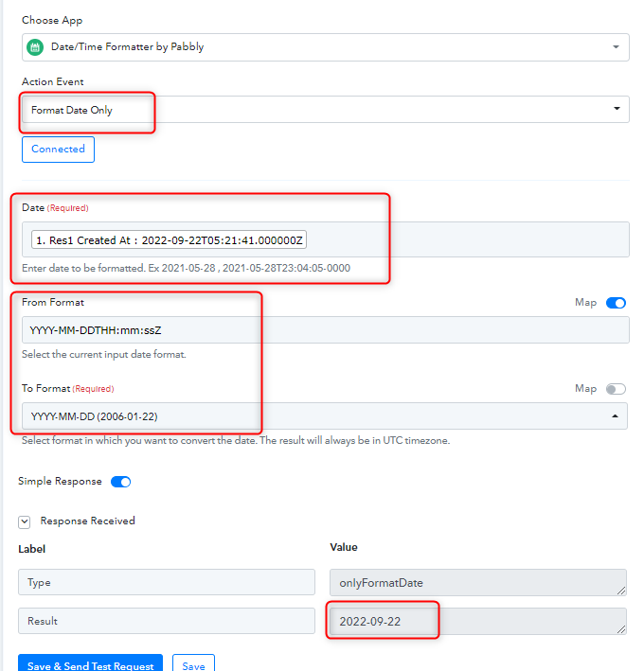Open the To Format dropdown YYYY-MM-DD

click(x=325, y=416)
